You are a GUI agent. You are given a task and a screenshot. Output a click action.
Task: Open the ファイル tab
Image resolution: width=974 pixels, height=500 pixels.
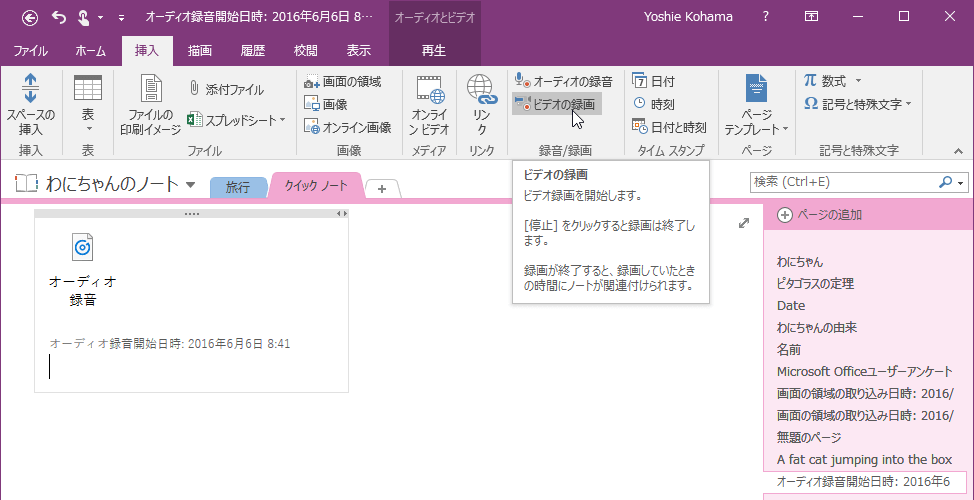coord(30,51)
